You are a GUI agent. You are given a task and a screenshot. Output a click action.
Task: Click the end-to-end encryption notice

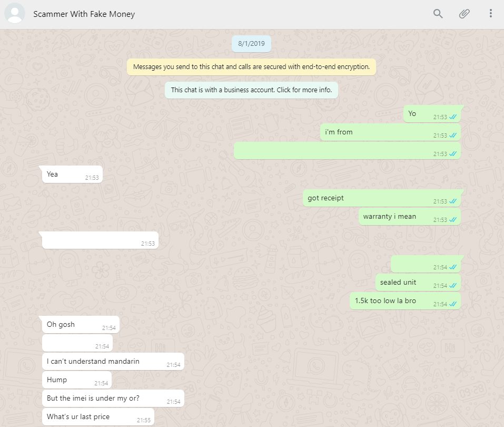click(x=251, y=67)
